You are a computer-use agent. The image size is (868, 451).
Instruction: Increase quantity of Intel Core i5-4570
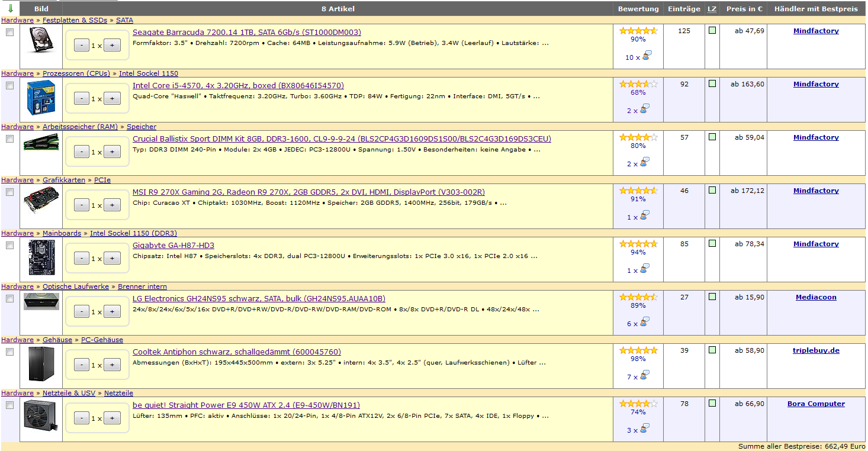pyautogui.click(x=112, y=98)
